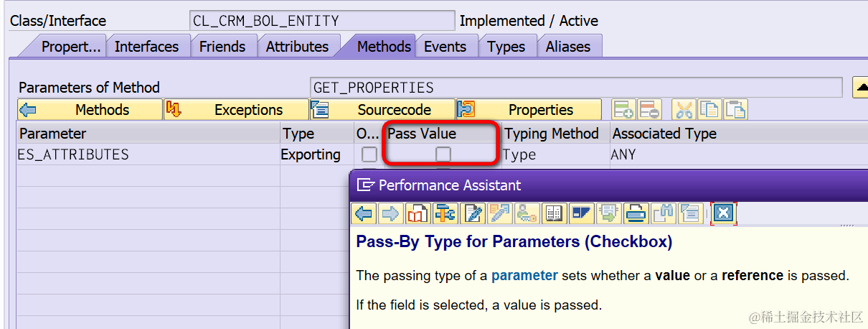Image resolution: width=868 pixels, height=329 pixels.
Task: Select the Methods tab
Action: [384, 47]
